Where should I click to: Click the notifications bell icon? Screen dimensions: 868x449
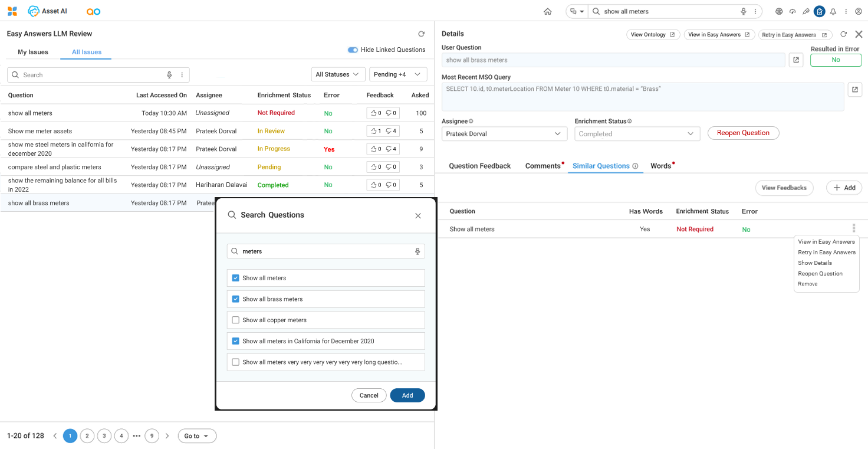833,11
